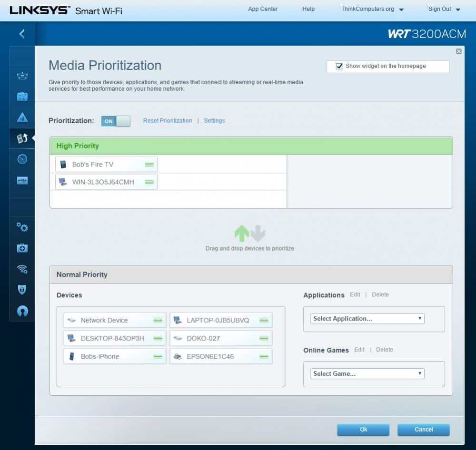This screenshot has width=476, height=450.
Task: Open Help in top bar
Action: click(308, 9)
